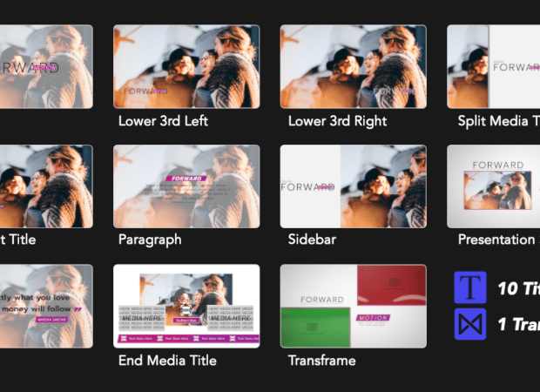
Task: Click the blue bowtie transitions icon
Action: (x=470, y=324)
